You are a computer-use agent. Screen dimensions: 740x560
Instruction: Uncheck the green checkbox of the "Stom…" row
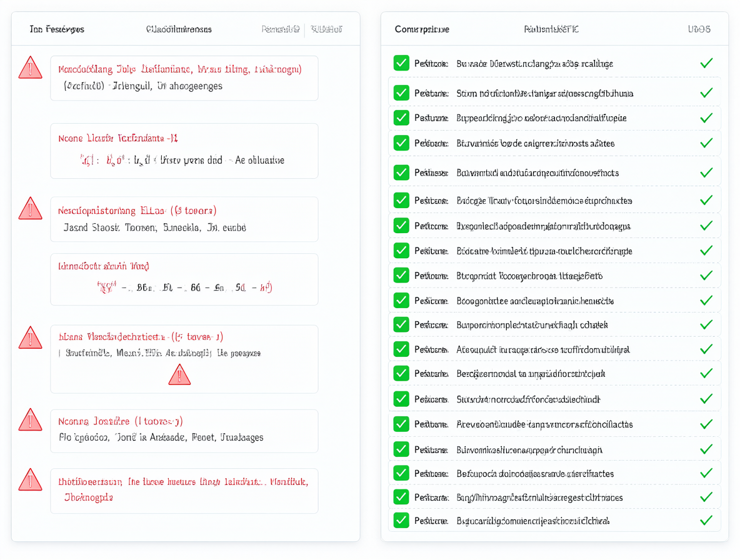tap(401, 93)
